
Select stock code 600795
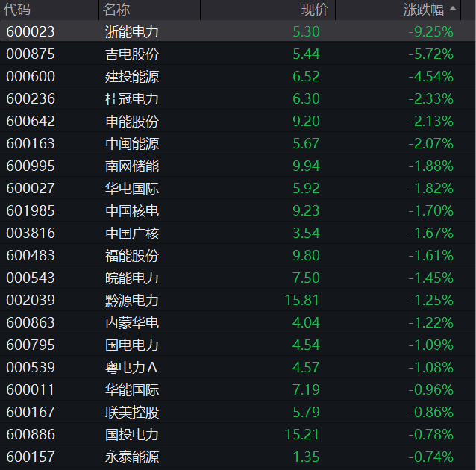pos(31,345)
